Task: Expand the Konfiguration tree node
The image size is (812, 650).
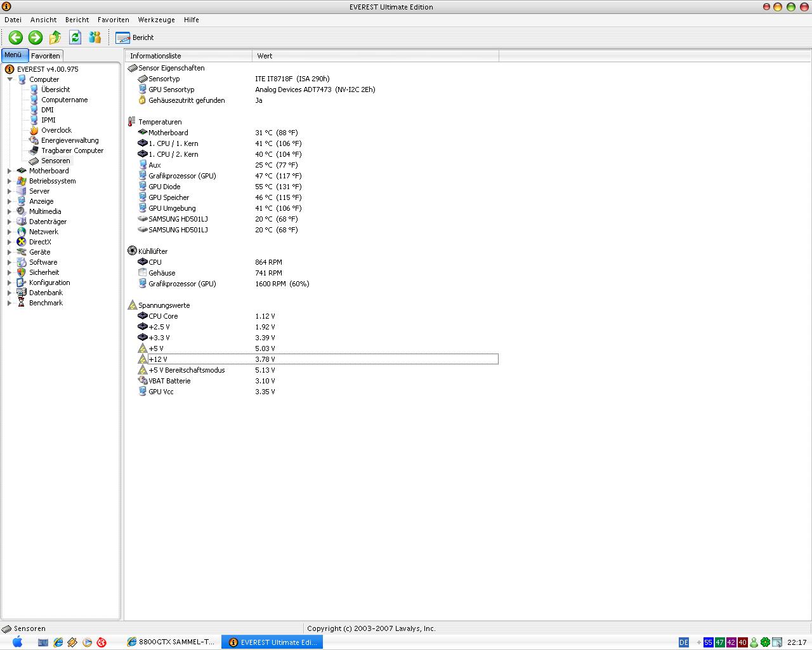Action: click(10, 282)
